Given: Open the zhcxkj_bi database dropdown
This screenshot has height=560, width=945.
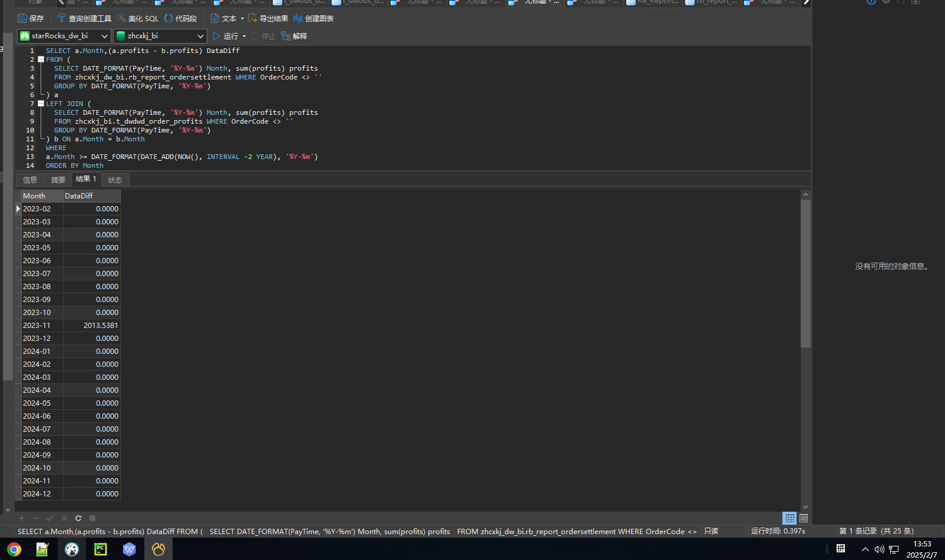Looking at the screenshot, I should point(160,36).
